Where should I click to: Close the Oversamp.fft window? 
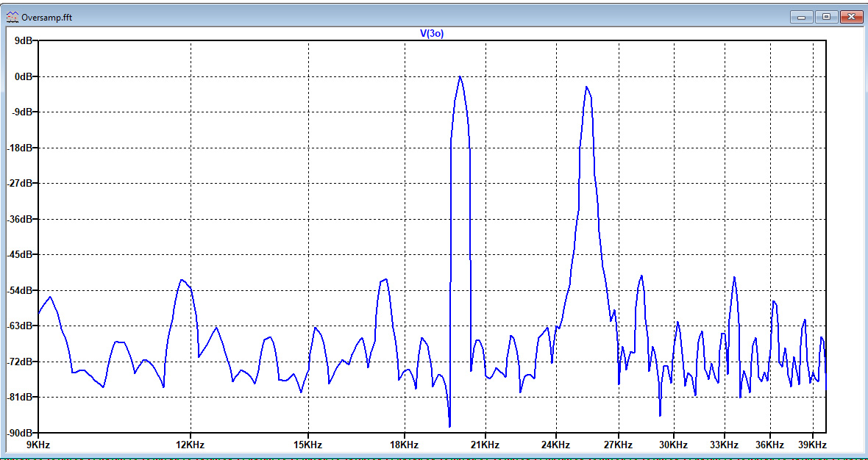tap(851, 17)
